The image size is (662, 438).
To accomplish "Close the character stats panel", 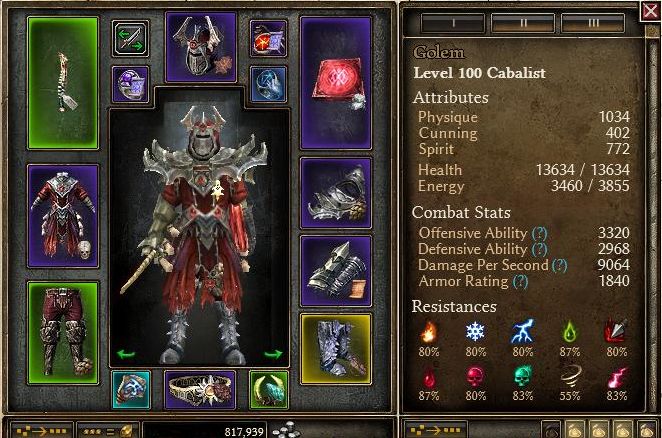I will [651, 11].
